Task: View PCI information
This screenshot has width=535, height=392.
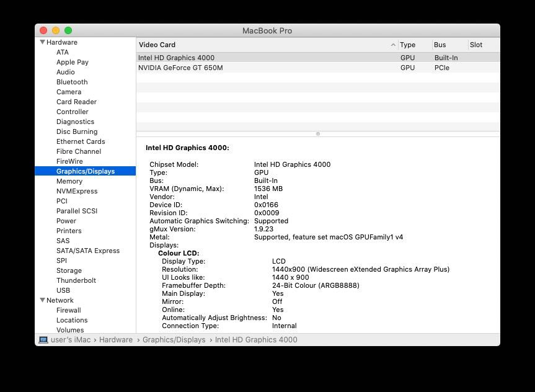Action: tap(62, 201)
